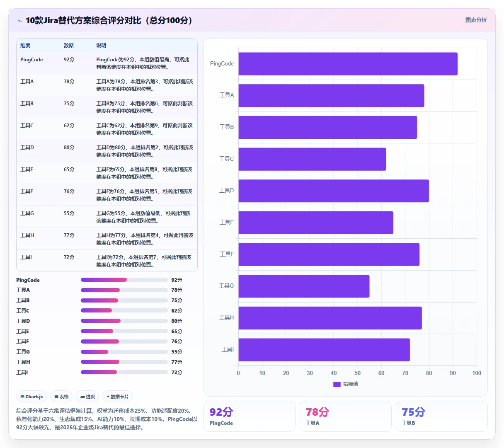The width and height of the screenshot is (504, 448).
Task: Click the PingCode label on chart axis
Action: point(222,64)
